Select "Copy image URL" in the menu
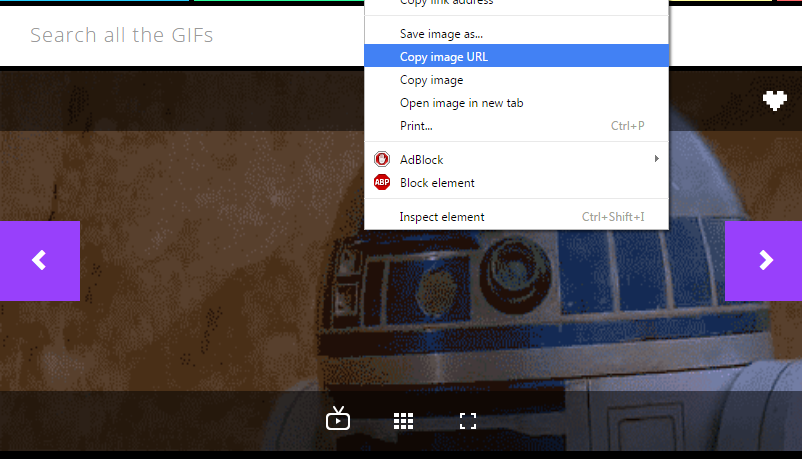802x459 pixels. (444, 57)
